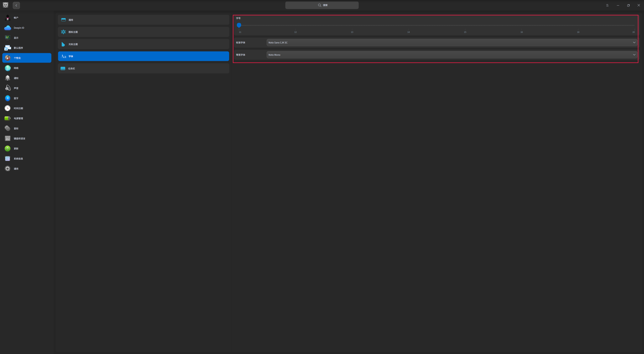The width and height of the screenshot is (644, 354).
Task: Open the 鼠标 (Mouse) settings icon
Action: coord(8,128)
